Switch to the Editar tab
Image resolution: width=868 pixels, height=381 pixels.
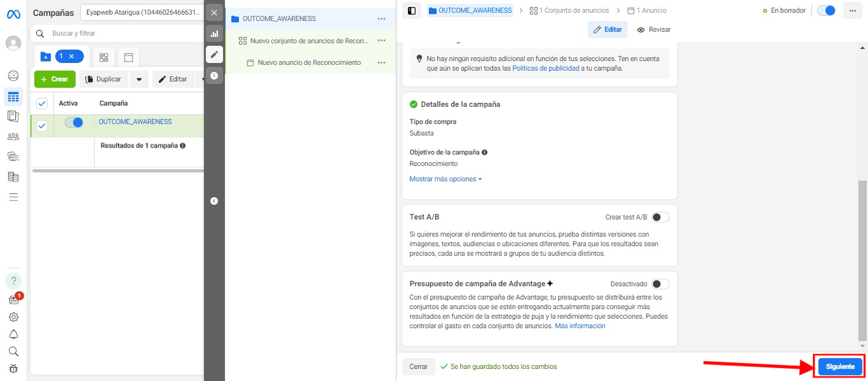tap(607, 29)
